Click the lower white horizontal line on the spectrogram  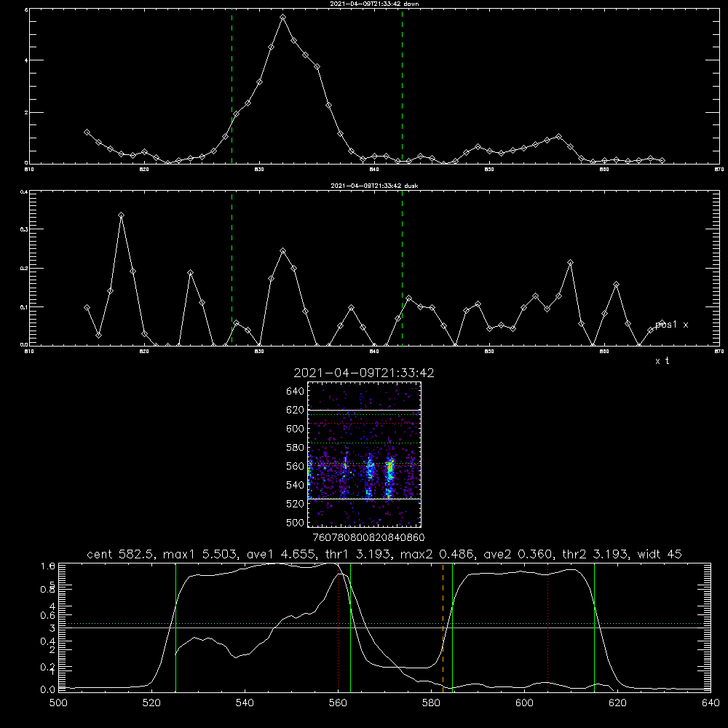pos(365,499)
